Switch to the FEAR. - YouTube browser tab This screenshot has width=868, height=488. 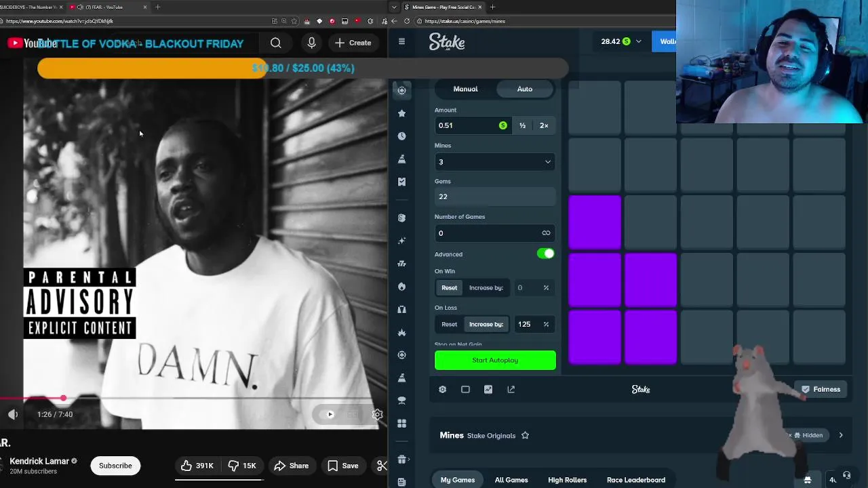click(x=108, y=7)
